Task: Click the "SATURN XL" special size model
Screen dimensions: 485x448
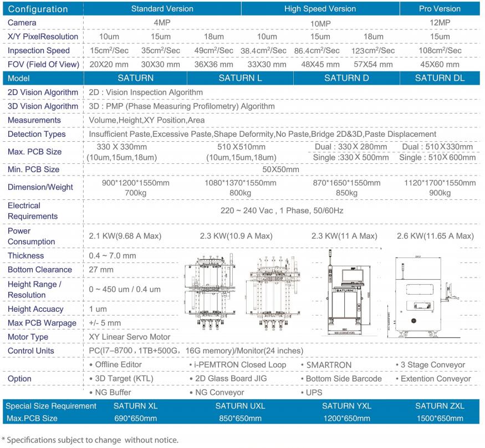Action: click(135, 406)
